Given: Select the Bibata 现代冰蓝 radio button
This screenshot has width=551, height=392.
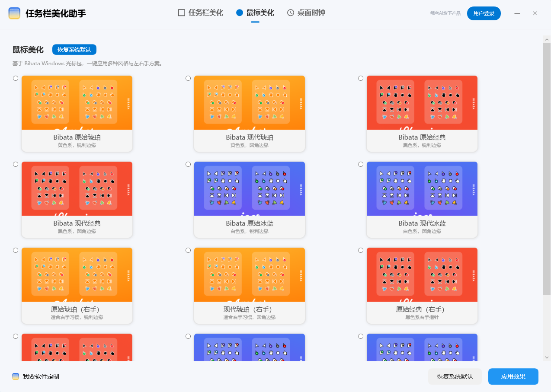Looking at the screenshot, I should (361, 164).
